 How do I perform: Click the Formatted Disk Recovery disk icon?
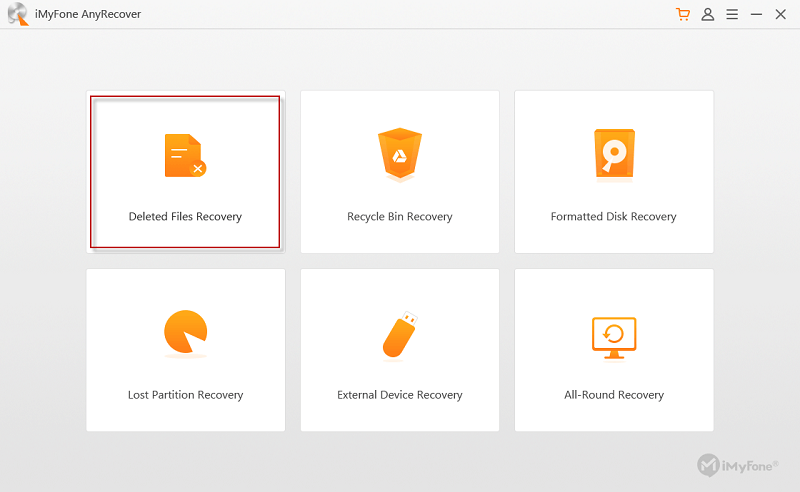click(x=614, y=155)
